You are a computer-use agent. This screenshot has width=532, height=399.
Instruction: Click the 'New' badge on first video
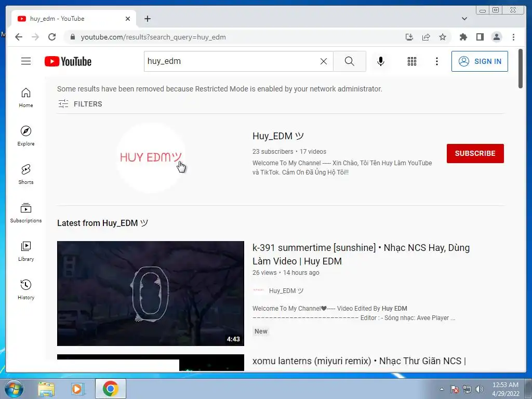coord(261,331)
